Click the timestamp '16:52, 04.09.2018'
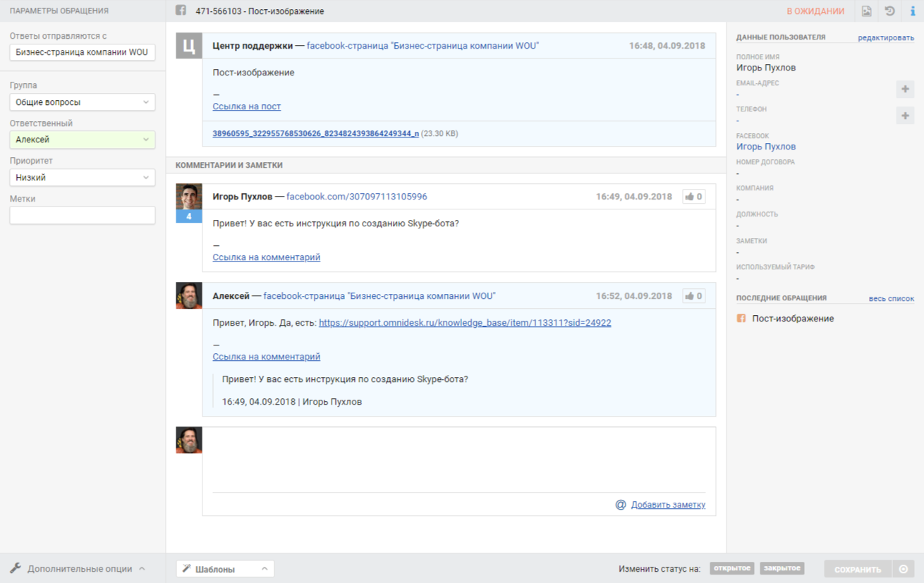The width and height of the screenshot is (924, 583). [634, 296]
